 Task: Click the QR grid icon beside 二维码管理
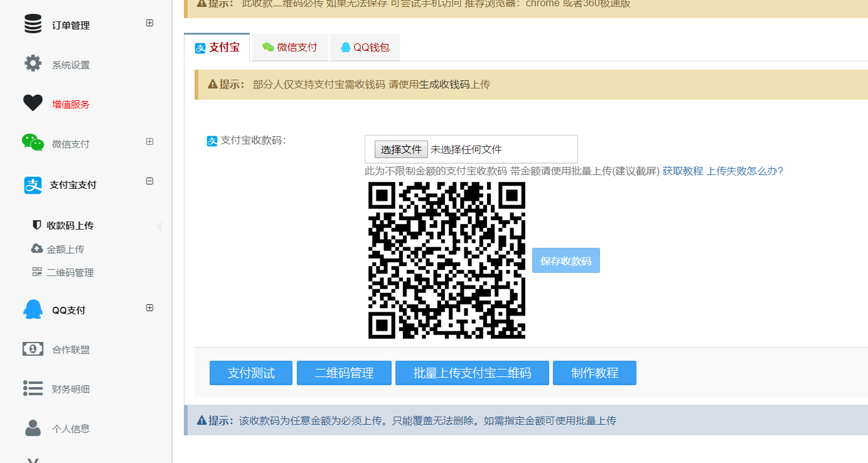click(37, 272)
